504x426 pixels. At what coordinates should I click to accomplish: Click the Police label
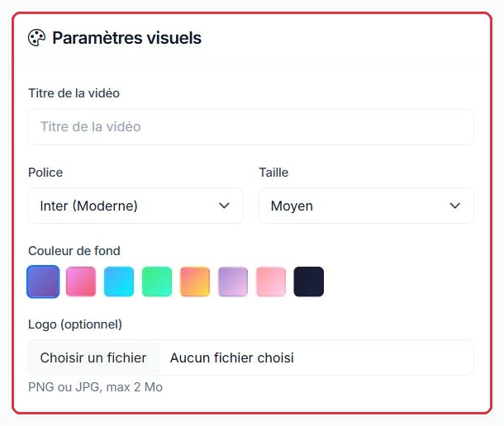coord(45,173)
